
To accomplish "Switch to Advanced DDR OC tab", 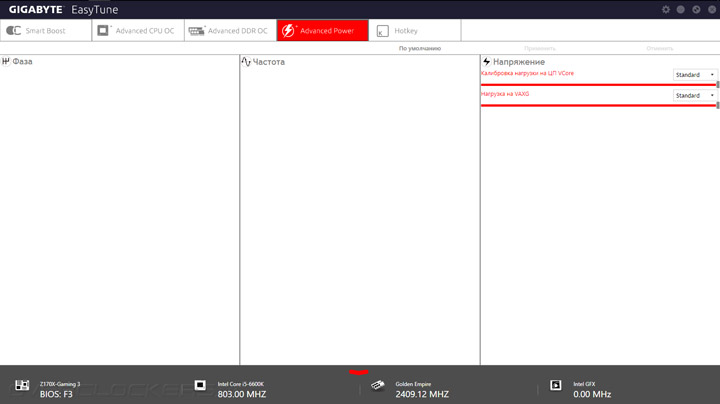I will pos(231,31).
